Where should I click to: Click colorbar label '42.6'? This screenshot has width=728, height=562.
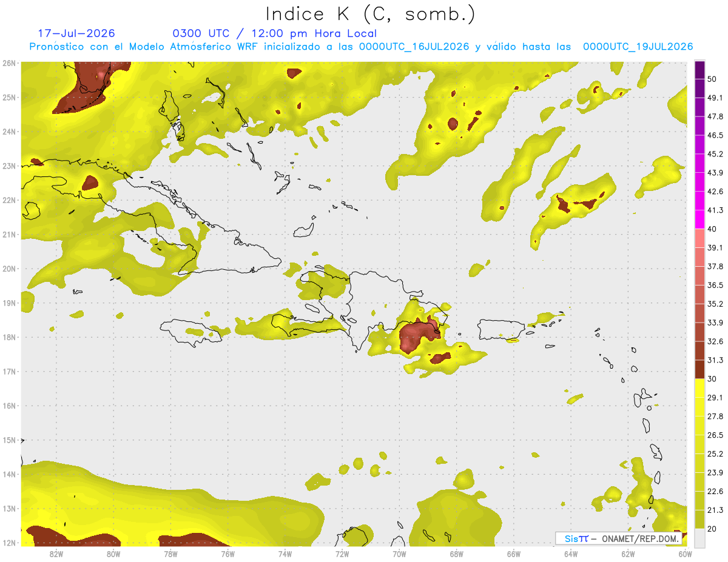pos(715,192)
